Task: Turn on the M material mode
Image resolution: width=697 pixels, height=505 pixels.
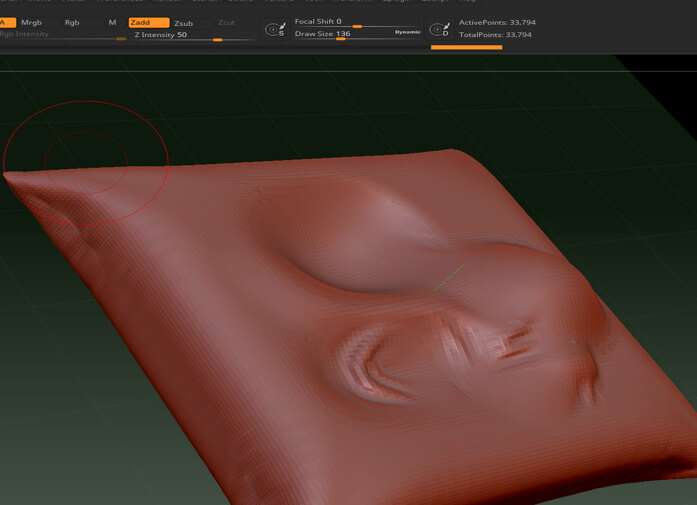Action: (x=111, y=22)
